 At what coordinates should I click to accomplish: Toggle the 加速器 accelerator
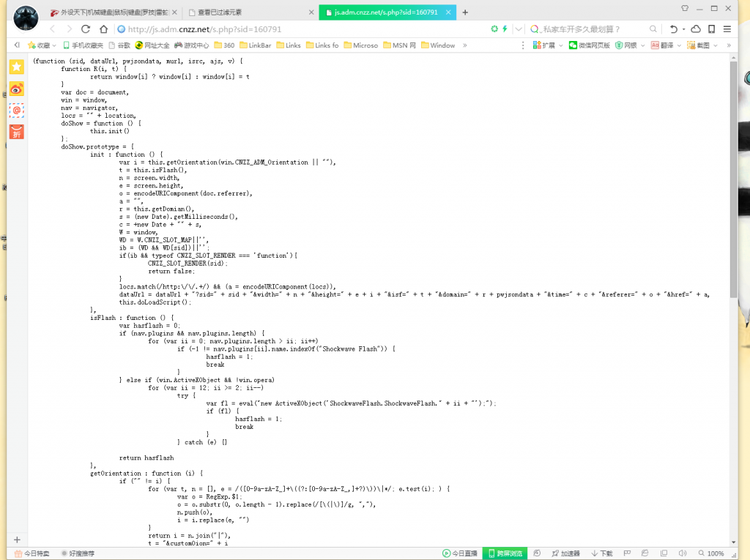(565, 553)
